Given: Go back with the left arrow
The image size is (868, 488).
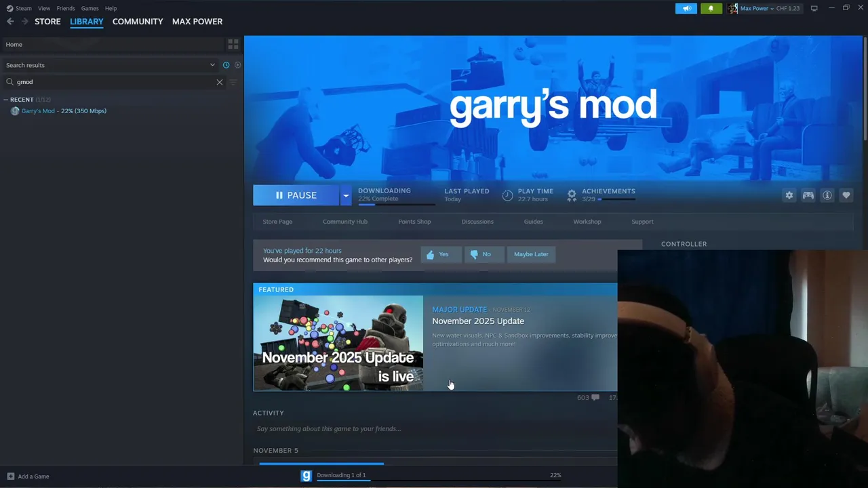Looking at the screenshot, I should pyautogui.click(x=10, y=22).
